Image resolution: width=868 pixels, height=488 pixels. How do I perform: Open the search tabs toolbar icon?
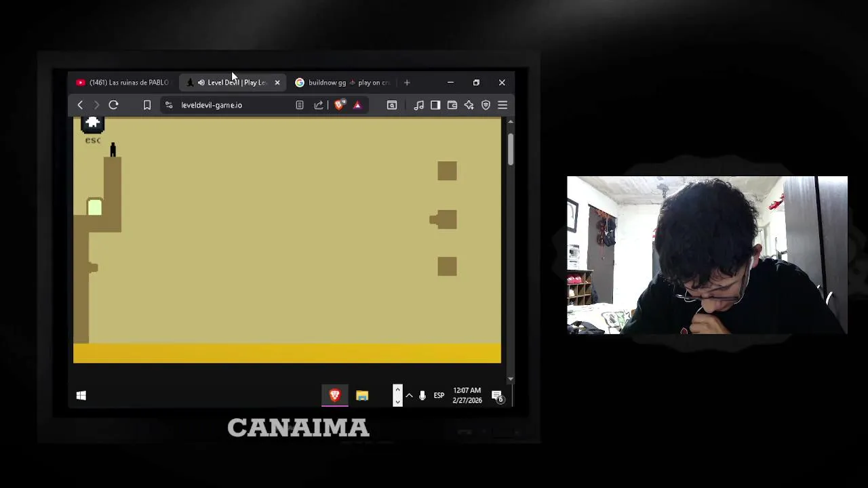click(392, 105)
